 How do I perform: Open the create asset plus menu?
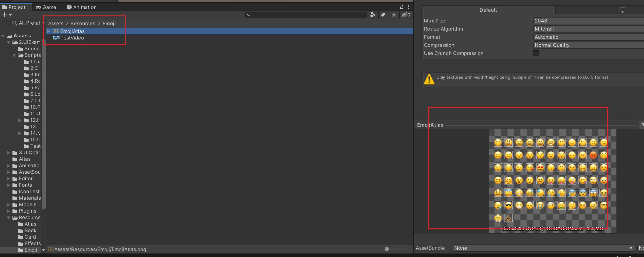tap(7, 15)
